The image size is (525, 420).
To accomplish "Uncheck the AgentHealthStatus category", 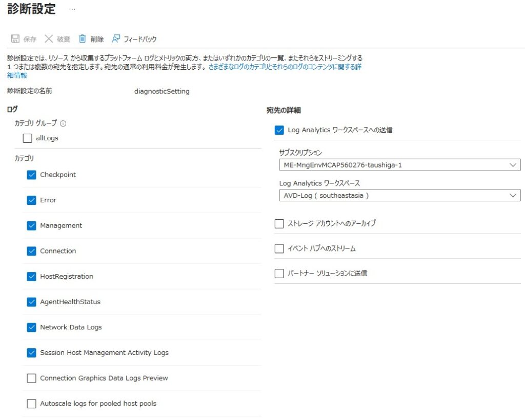I will click(32, 302).
